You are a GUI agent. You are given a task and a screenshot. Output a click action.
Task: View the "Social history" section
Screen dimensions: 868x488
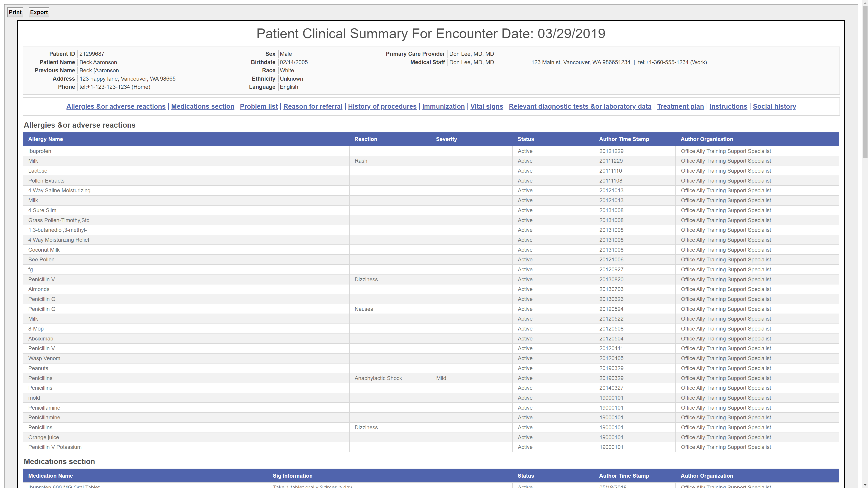[x=774, y=106]
